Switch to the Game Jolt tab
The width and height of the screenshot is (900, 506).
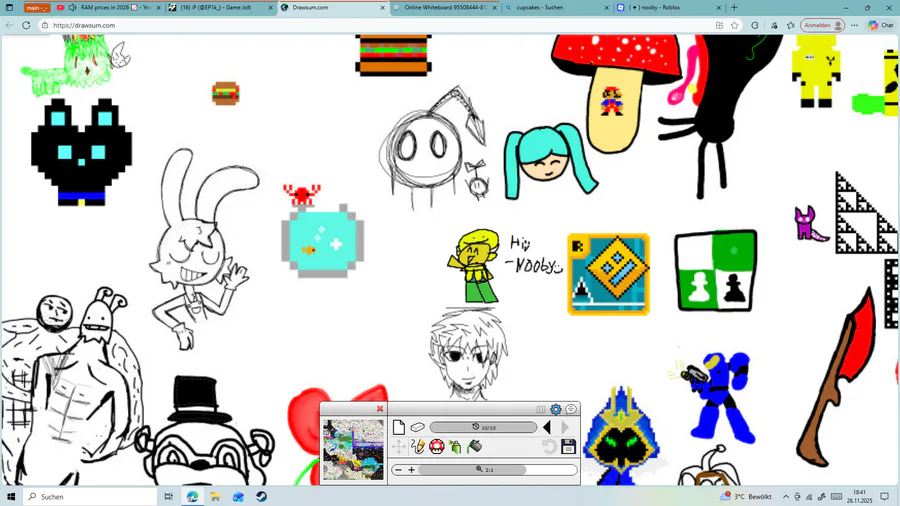[x=221, y=7]
